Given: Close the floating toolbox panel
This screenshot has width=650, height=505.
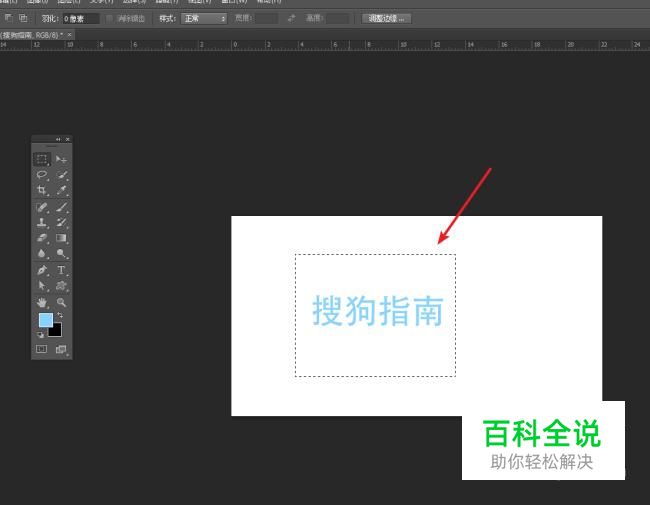Looking at the screenshot, I should click(x=68, y=139).
